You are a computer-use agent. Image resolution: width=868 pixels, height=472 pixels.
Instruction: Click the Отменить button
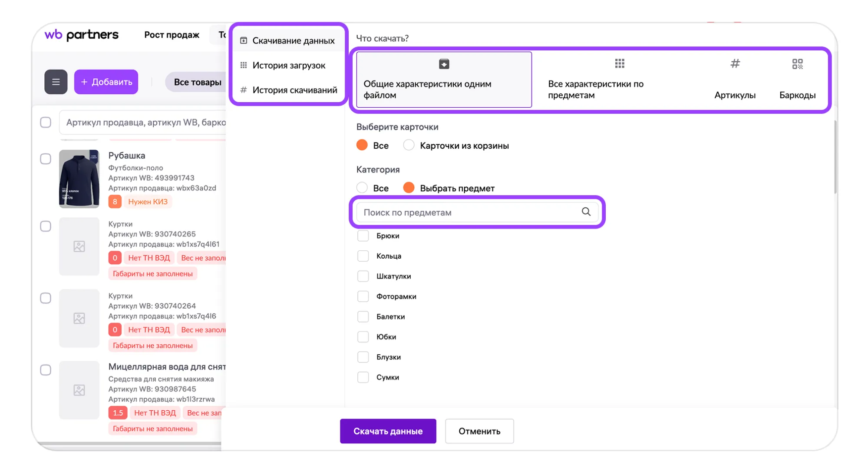(x=479, y=431)
